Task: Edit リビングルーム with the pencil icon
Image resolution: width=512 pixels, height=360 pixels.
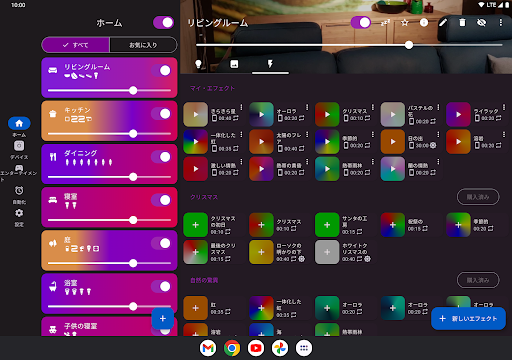Action: point(443,23)
